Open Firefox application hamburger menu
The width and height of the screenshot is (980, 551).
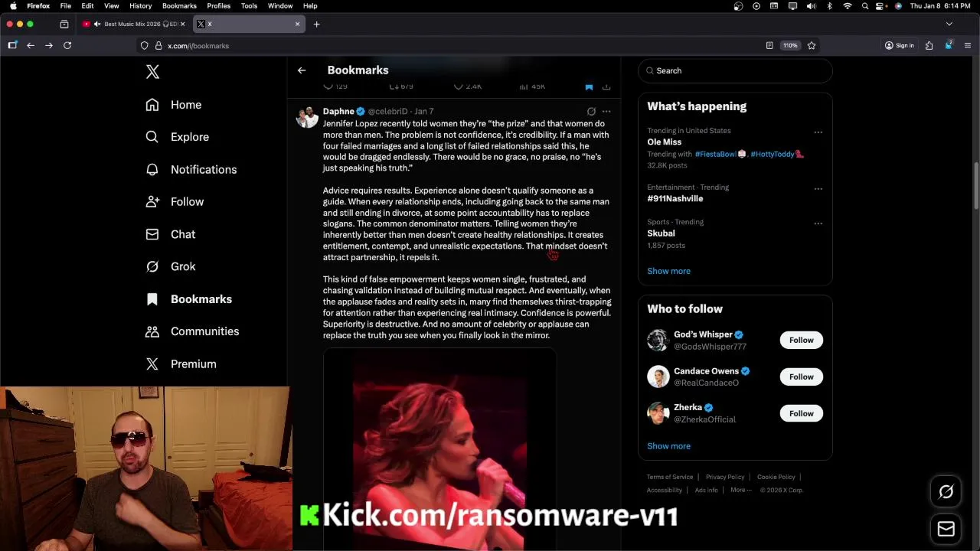968,46
